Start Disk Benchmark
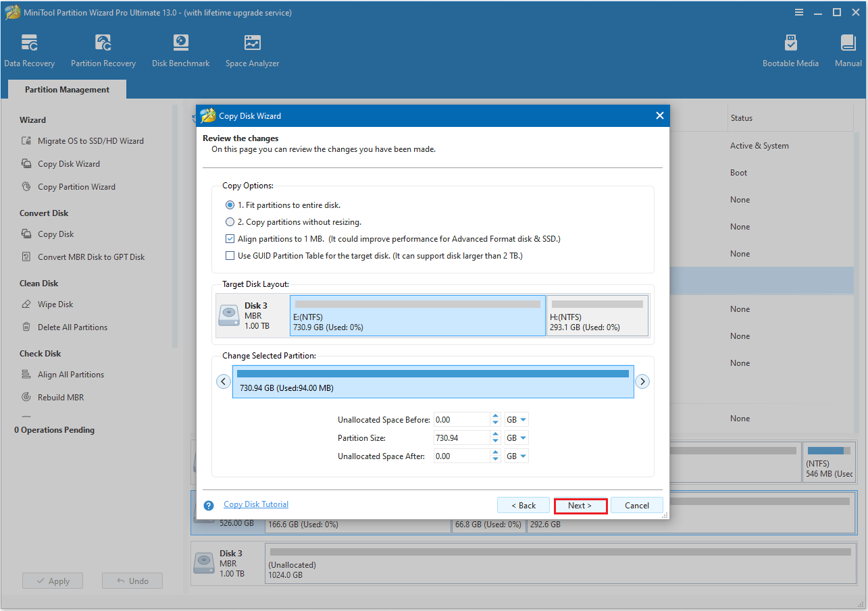 tap(180, 49)
